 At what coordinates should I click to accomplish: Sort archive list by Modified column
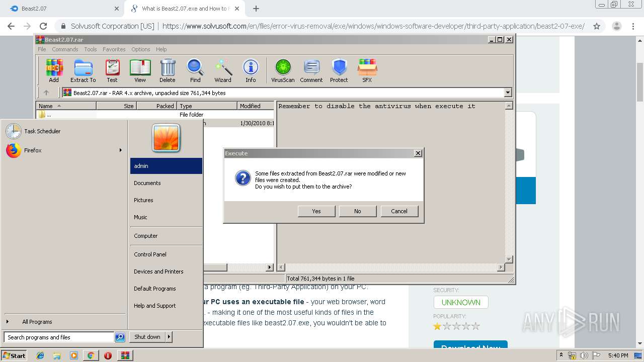pyautogui.click(x=256, y=106)
